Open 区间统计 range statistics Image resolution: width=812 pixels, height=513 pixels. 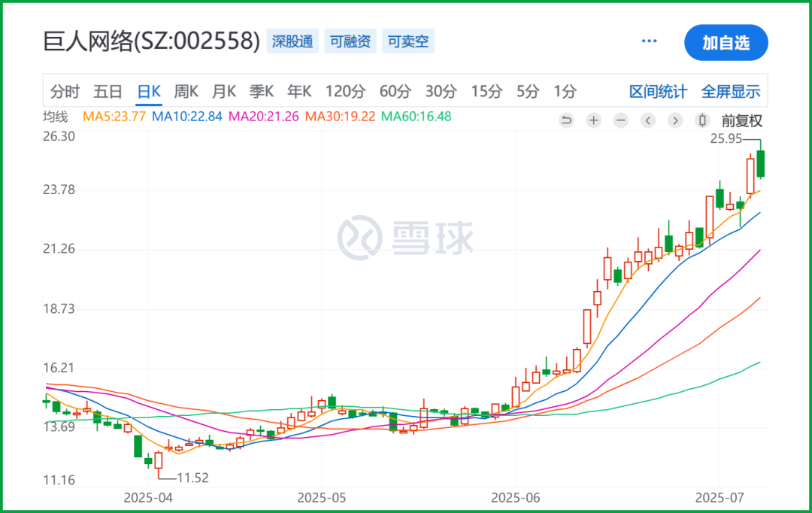pyautogui.click(x=658, y=92)
